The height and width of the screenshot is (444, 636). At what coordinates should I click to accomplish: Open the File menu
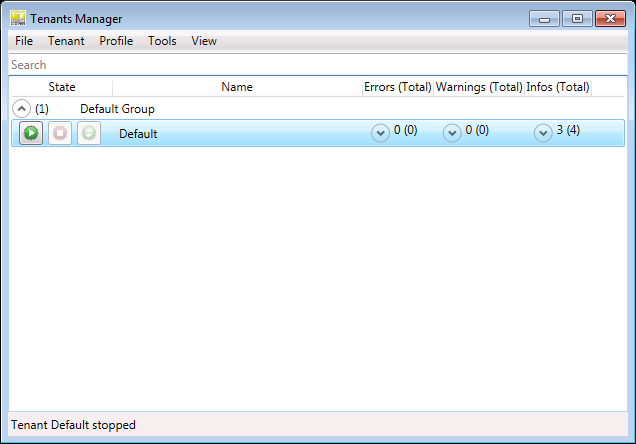click(24, 41)
